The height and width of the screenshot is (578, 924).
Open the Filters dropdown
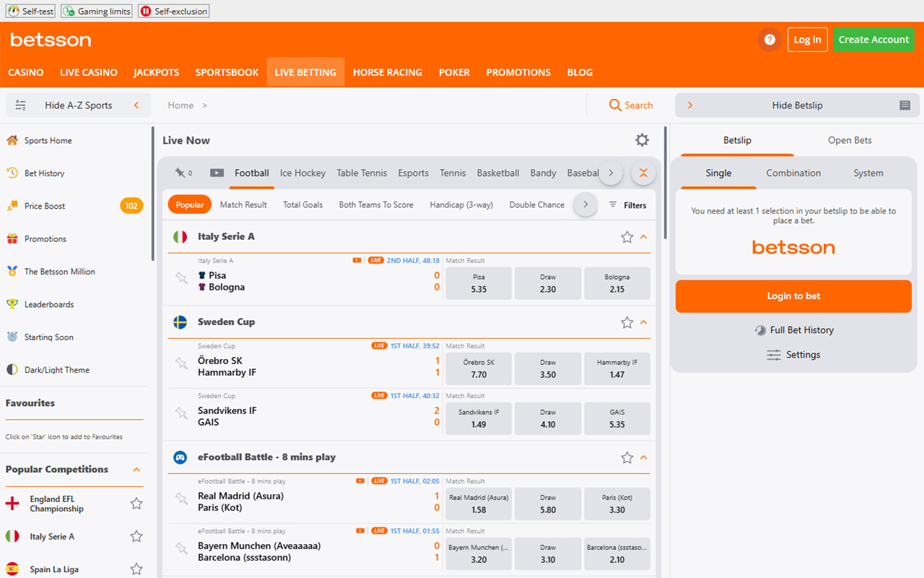pos(627,205)
